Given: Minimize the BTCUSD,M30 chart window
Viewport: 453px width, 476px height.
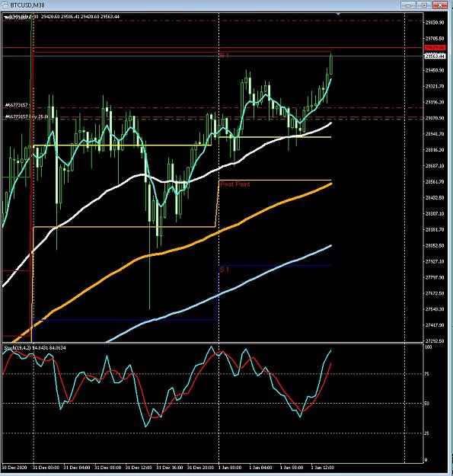Looking at the screenshot, I should pos(408,5).
